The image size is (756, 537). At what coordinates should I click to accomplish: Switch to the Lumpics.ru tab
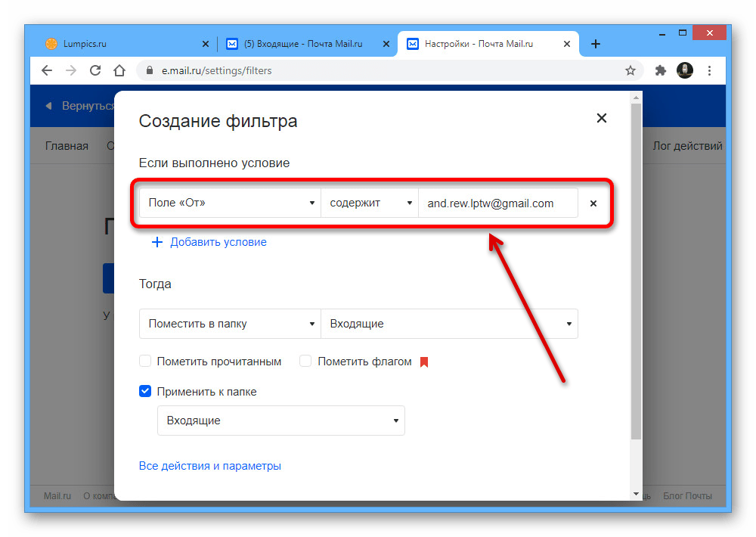tap(125, 44)
